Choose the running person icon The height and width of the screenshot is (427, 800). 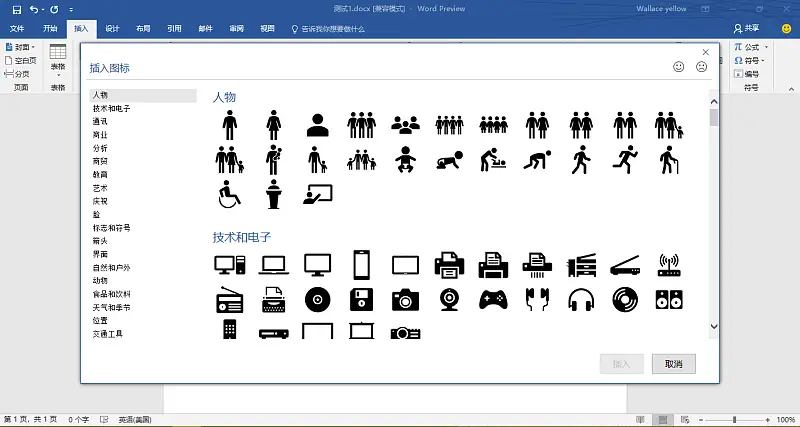click(625, 160)
